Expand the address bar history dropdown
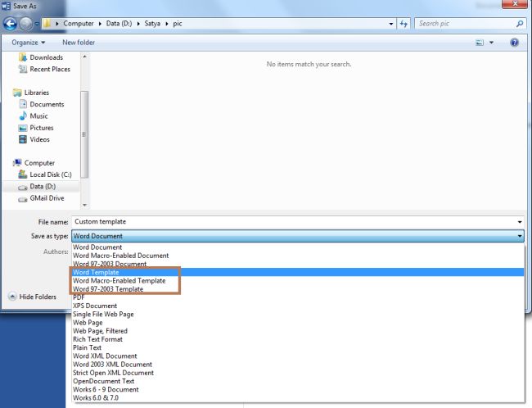Image resolution: width=532 pixels, height=408 pixels. (391, 24)
